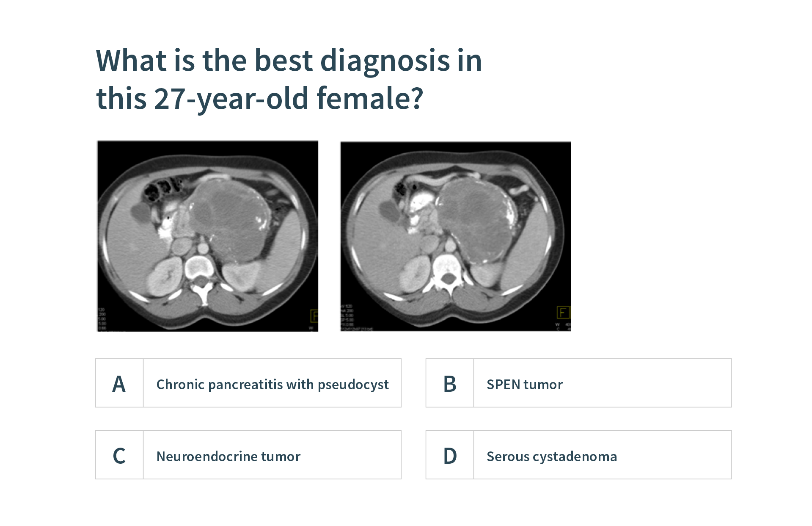Open the left CT scan image

tap(207, 236)
